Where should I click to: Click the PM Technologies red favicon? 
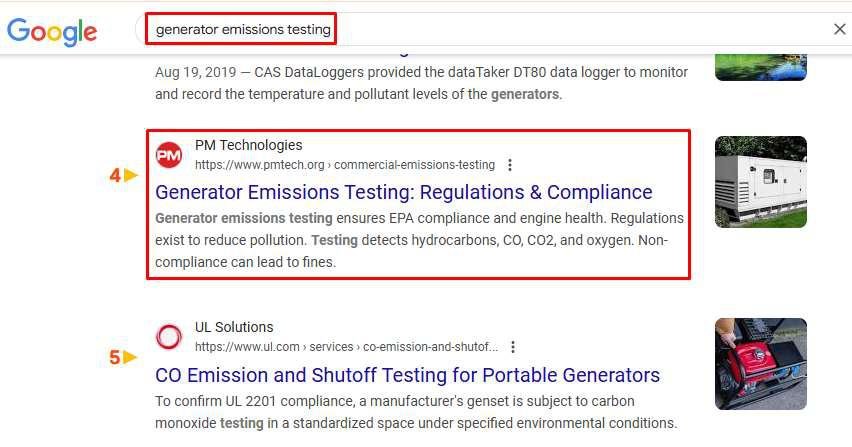170,155
